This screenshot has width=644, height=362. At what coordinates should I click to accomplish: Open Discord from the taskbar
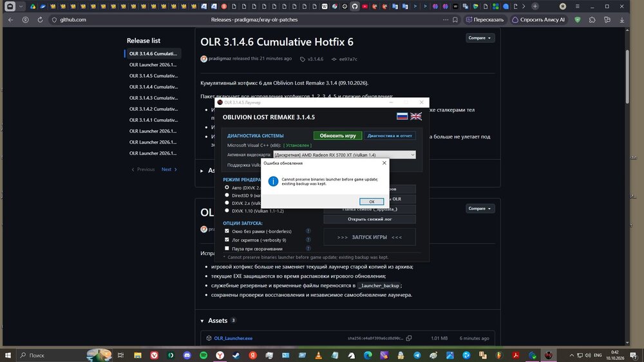187,355
